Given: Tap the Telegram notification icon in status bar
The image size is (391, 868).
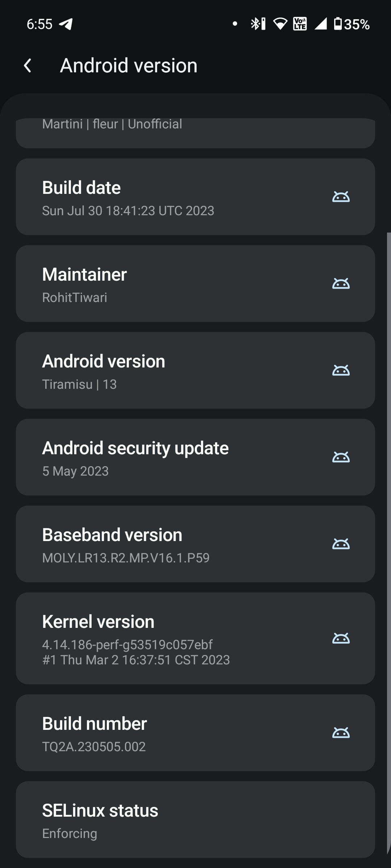Looking at the screenshot, I should click(66, 24).
